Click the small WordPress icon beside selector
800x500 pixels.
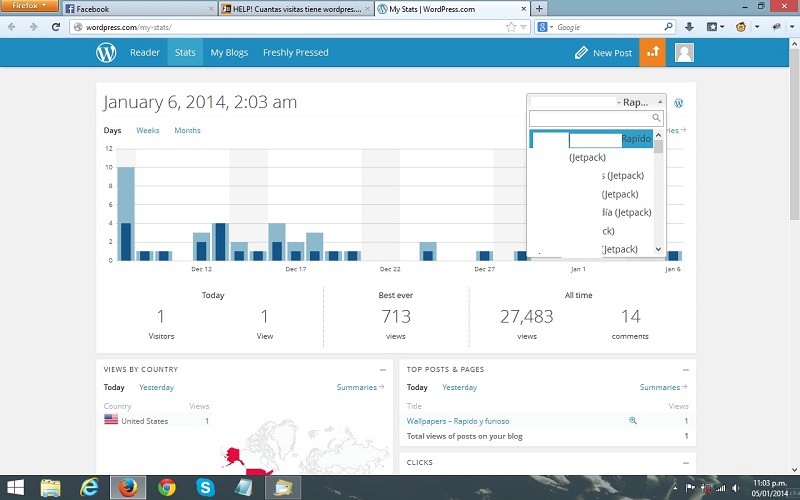(x=679, y=103)
